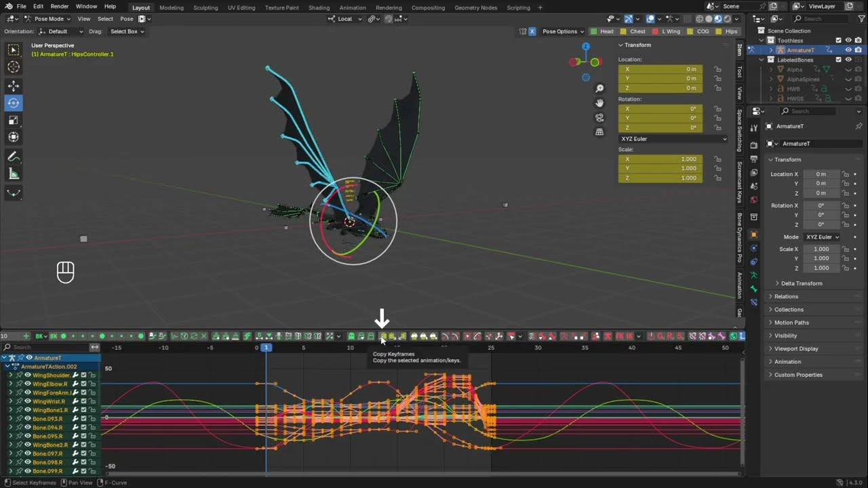Click the Copy Keyframes toolbar icon
Screen dimensions: 868x488
pyautogui.click(x=383, y=336)
